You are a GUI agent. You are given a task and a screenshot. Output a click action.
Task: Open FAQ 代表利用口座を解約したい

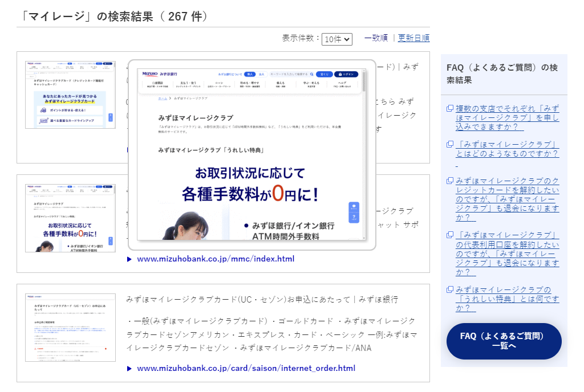pyautogui.click(x=507, y=254)
